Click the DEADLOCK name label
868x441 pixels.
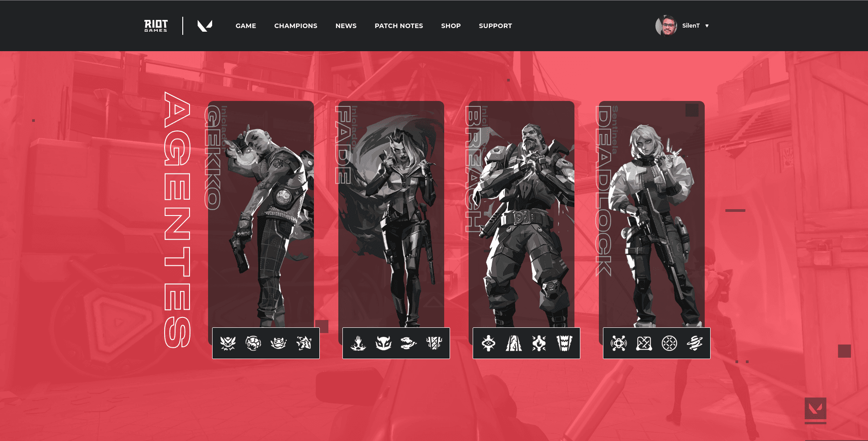pyautogui.click(x=603, y=191)
